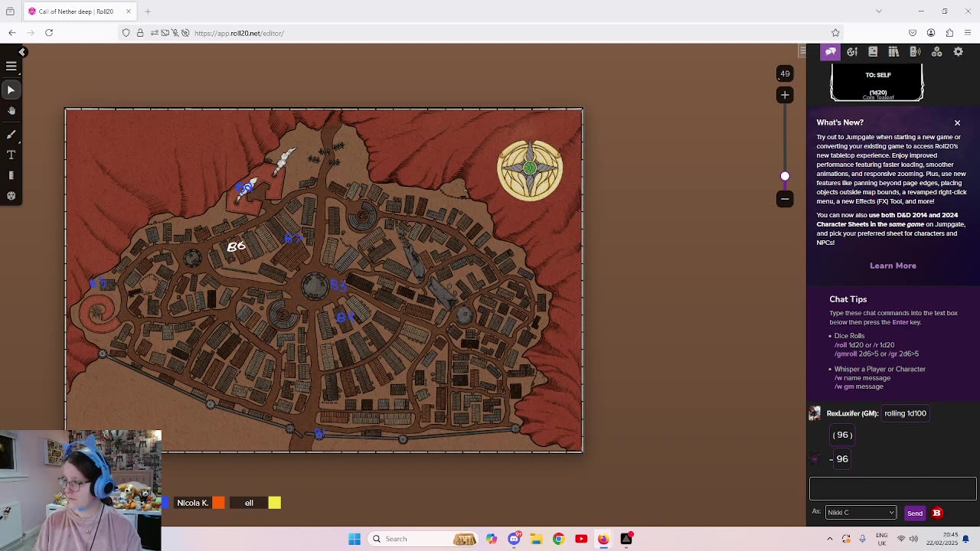Image resolution: width=980 pixels, height=551 pixels.
Task: Choose the Select arrow tool
Action: 11,90
